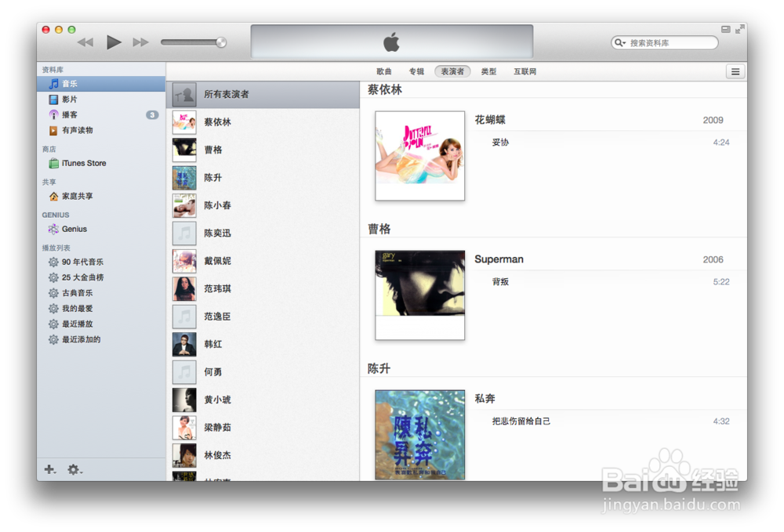Select artist 陈奕迅 in list
The height and width of the screenshot is (532, 784).
[x=263, y=233]
